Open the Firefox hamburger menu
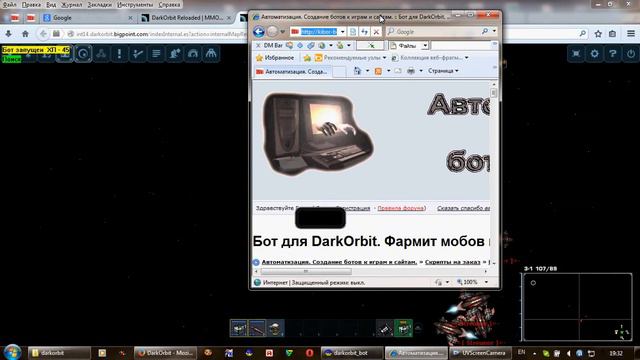The height and width of the screenshot is (360, 640). pyautogui.click(x=631, y=34)
